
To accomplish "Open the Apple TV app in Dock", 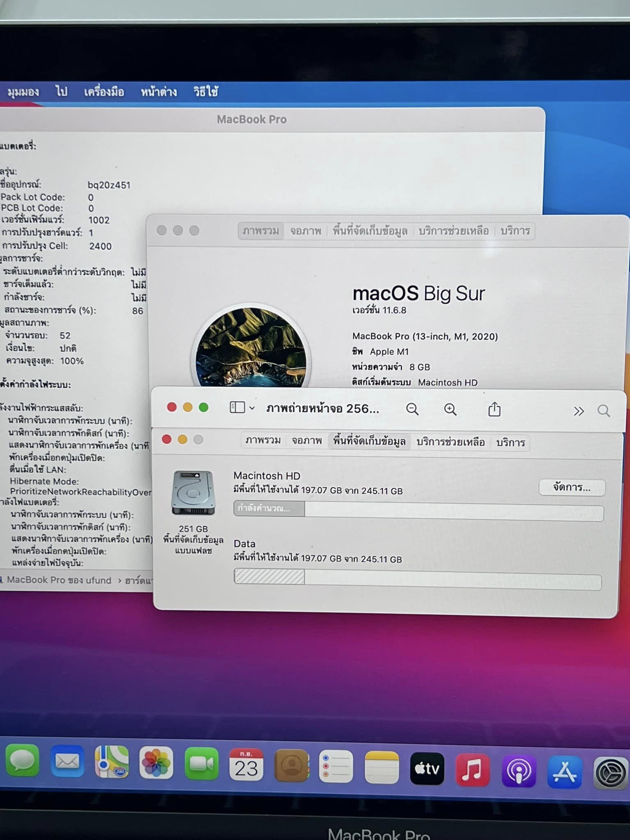I will coord(427,768).
